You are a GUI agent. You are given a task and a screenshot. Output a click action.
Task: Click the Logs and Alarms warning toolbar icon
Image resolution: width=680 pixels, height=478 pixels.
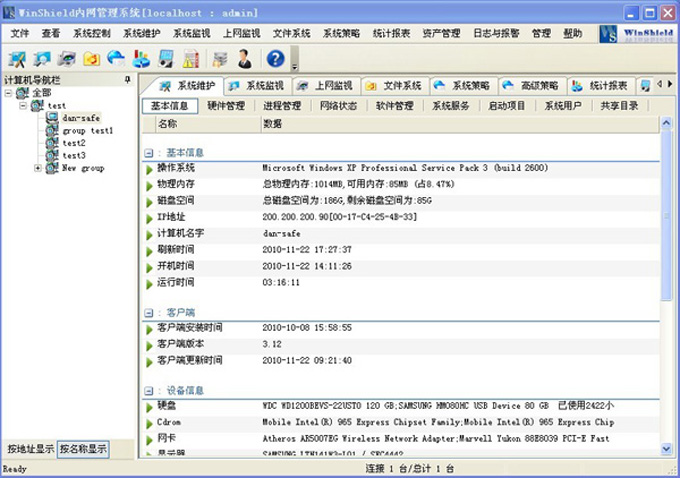[191, 59]
